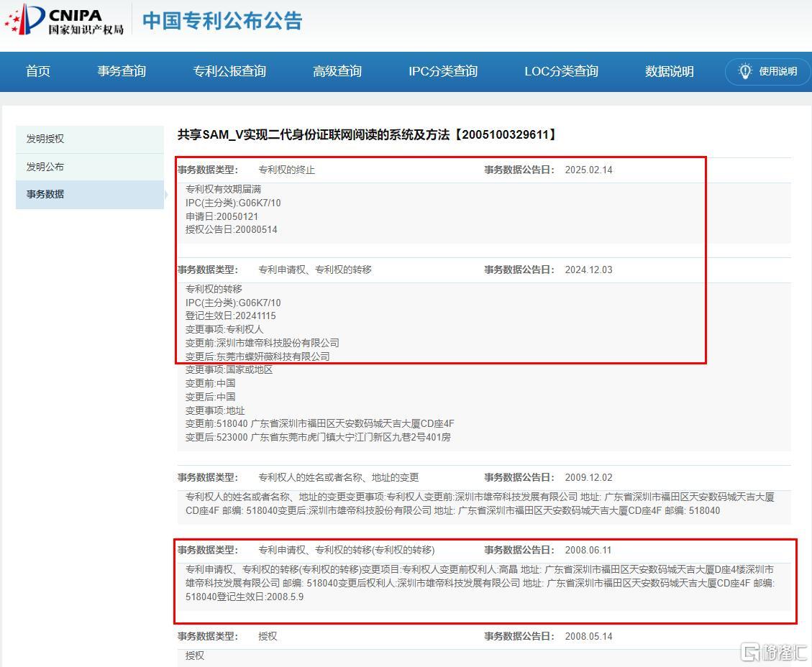
Task: Open 数据说明 in the navigation bar
Action: (669, 71)
